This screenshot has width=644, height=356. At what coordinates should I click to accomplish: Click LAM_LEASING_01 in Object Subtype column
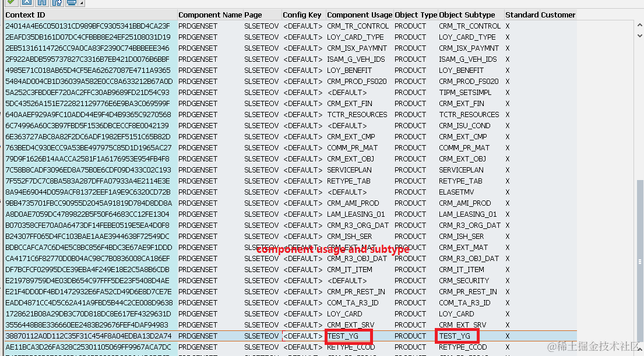coord(468,214)
